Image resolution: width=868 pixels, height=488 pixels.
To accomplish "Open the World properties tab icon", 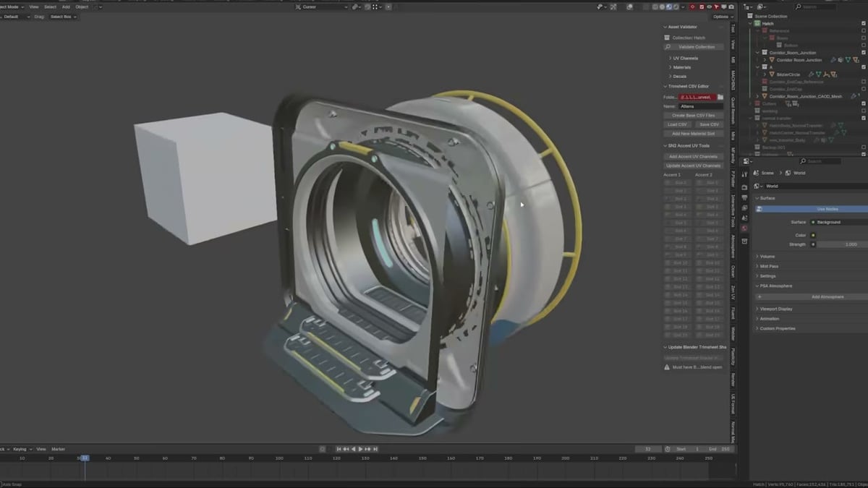I will tap(744, 228).
